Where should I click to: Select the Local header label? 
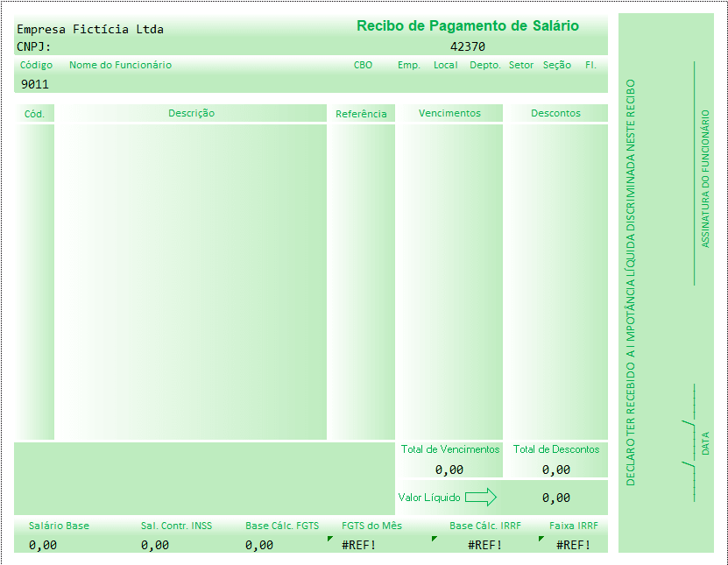coord(445,65)
